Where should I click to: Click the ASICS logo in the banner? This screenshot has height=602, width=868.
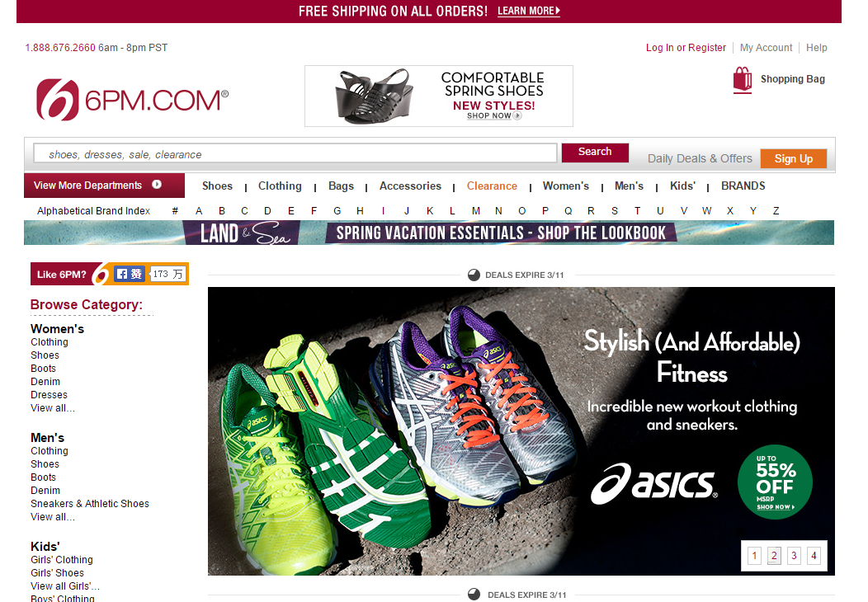tap(653, 483)
